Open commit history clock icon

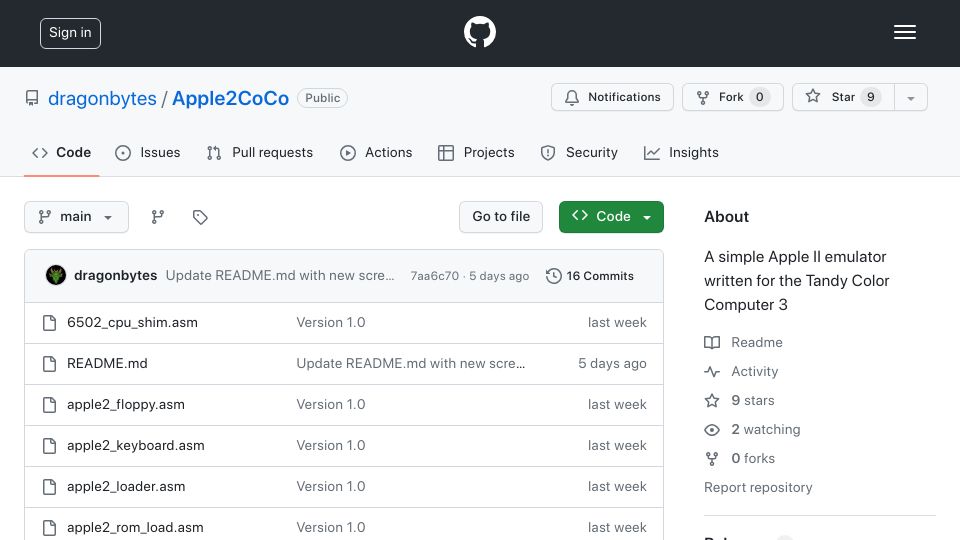553,276
